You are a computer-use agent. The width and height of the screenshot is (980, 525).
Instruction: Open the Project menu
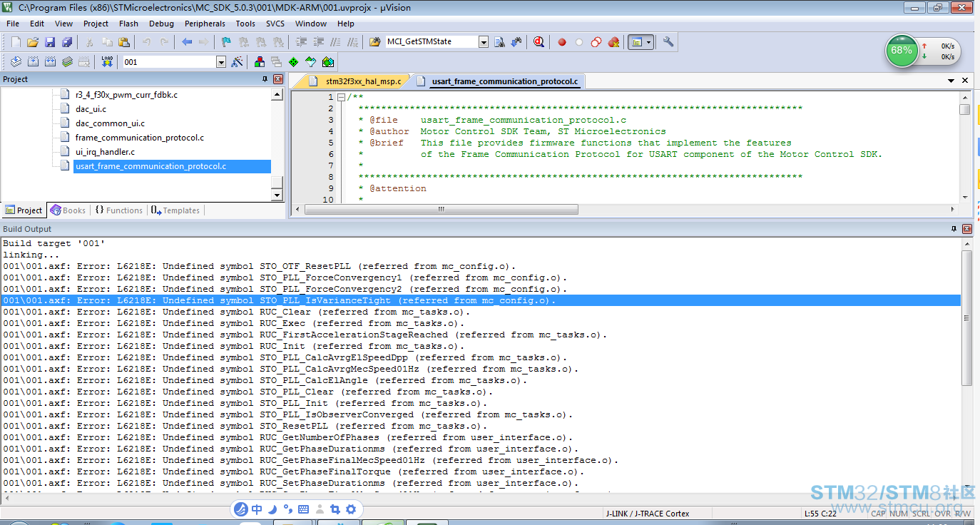tap(96, 24)
